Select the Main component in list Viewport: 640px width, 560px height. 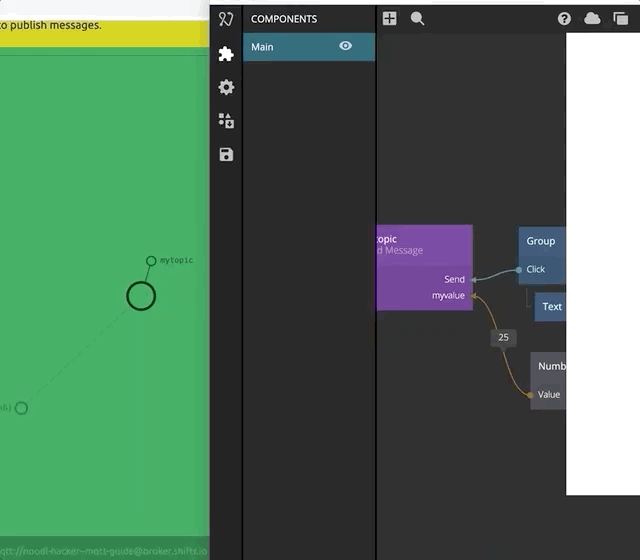click(290, 47)
